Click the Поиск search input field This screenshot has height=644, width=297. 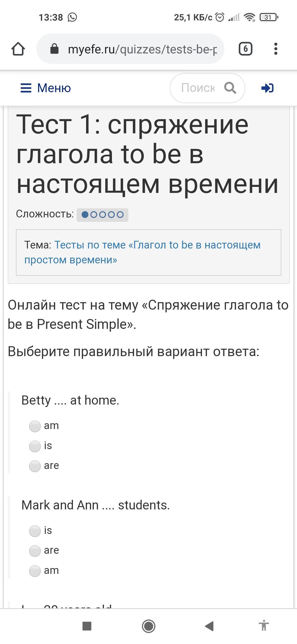click(x=198, y=88)
